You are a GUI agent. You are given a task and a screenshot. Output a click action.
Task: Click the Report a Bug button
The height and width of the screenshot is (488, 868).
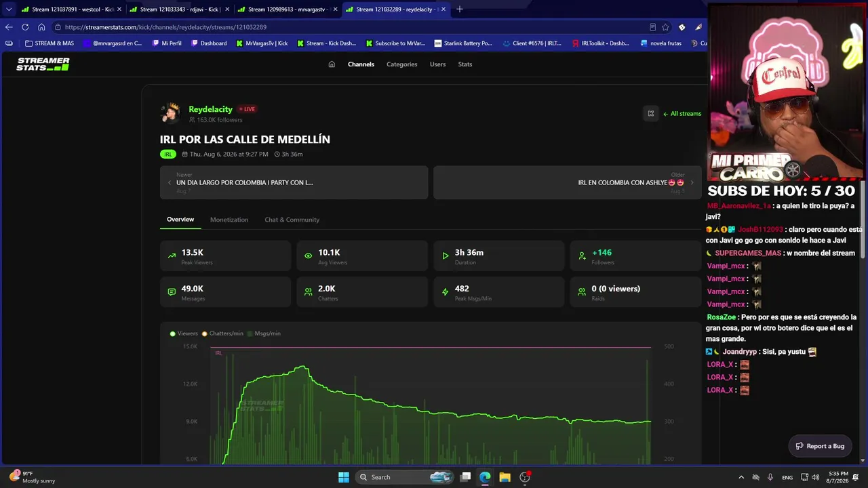tap(820, 446)
